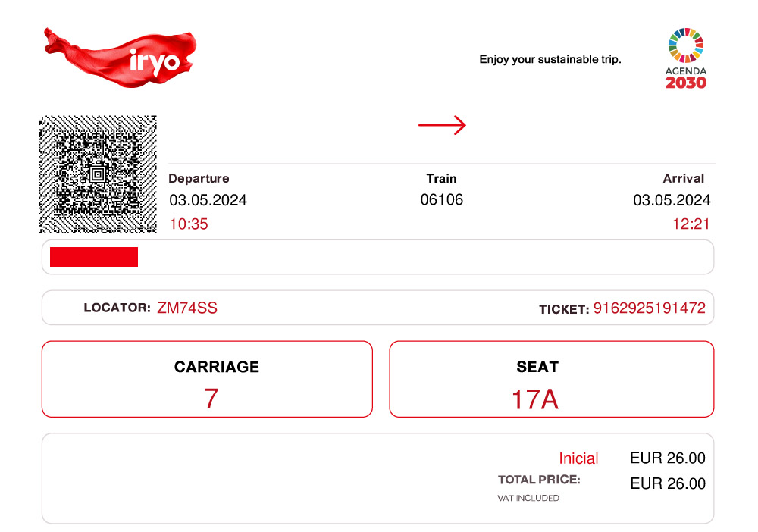Click the carriage number 7
Viewport: 758px width, 532px height.
(211, 399)
